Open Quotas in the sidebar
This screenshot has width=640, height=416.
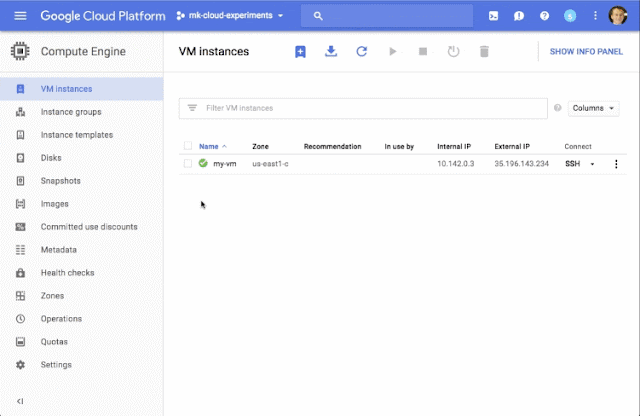[82, 342]
